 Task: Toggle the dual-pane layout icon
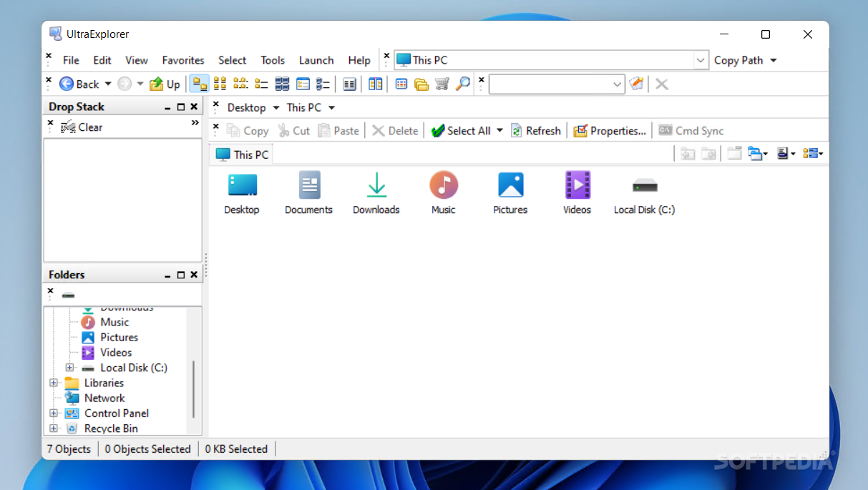click(x=376, y=84)
